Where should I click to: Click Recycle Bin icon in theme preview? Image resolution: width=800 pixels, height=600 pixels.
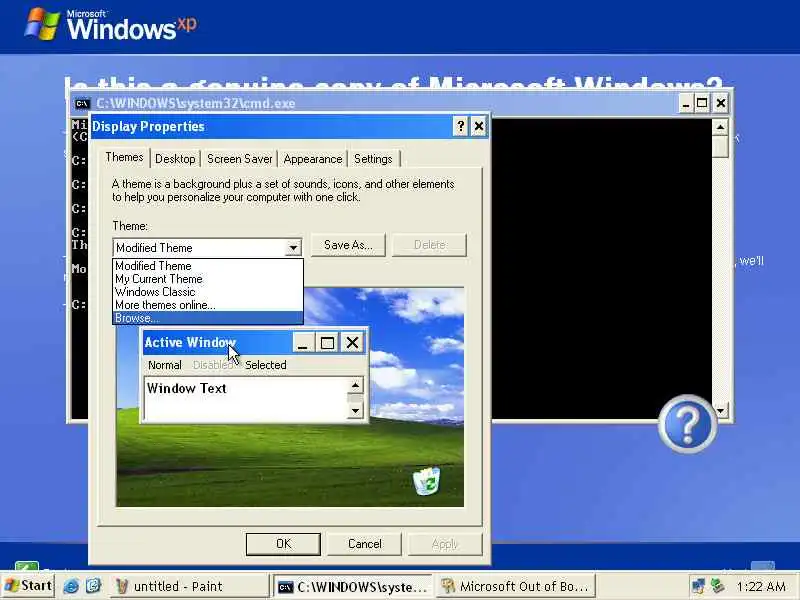(427, 481)
